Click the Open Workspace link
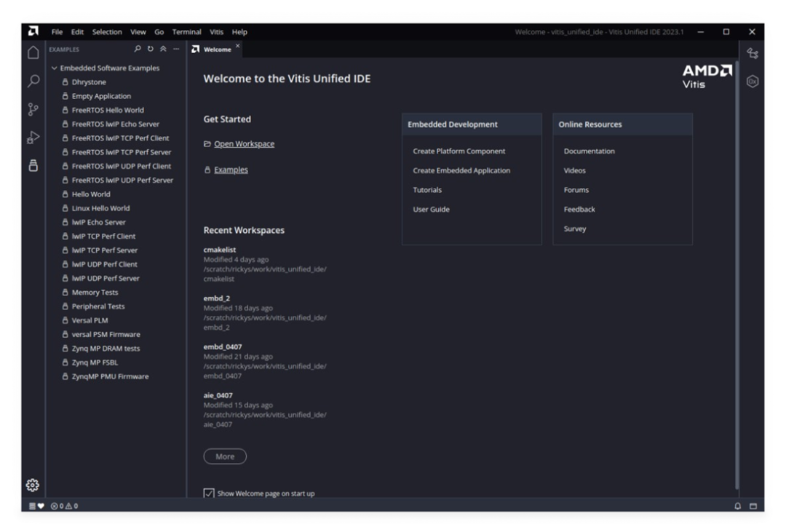The image size is (786, 532). (x=244, y=144)
